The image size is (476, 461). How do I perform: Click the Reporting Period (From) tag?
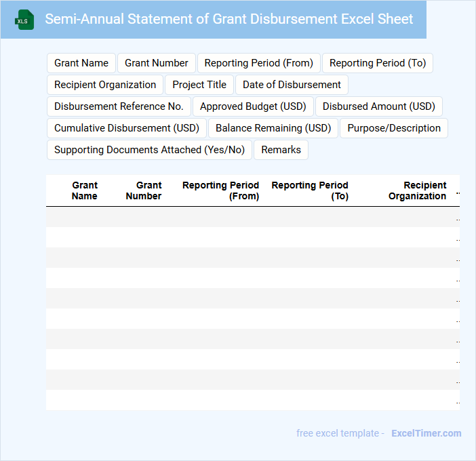click(258, 63)
